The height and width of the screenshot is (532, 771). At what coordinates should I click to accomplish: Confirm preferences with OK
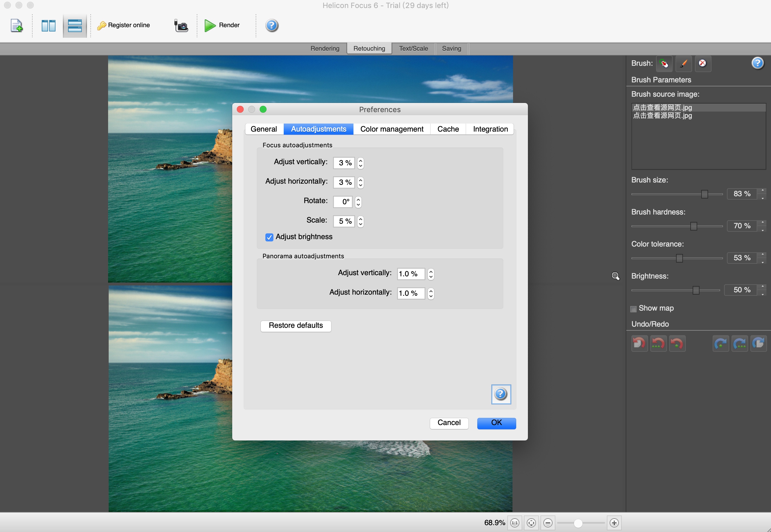[496, 423]
